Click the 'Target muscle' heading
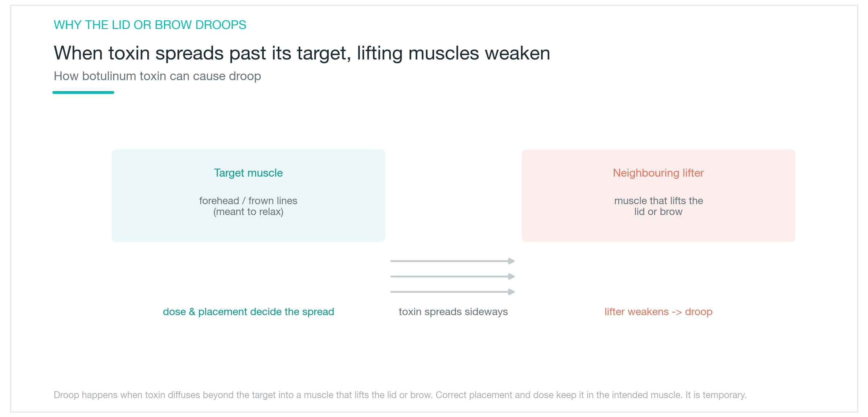Viewport: 868px width, 417px height. (248, 173)
